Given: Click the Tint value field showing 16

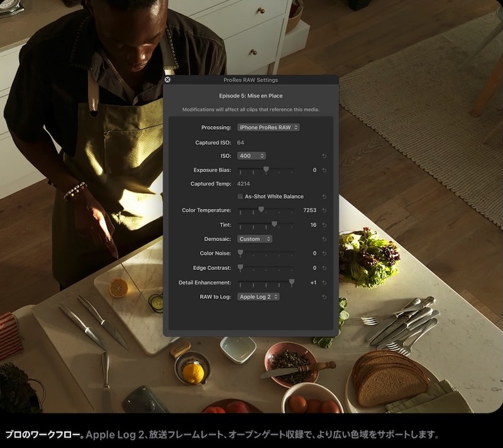Looking at the screenshot, I should click(312, 225).
